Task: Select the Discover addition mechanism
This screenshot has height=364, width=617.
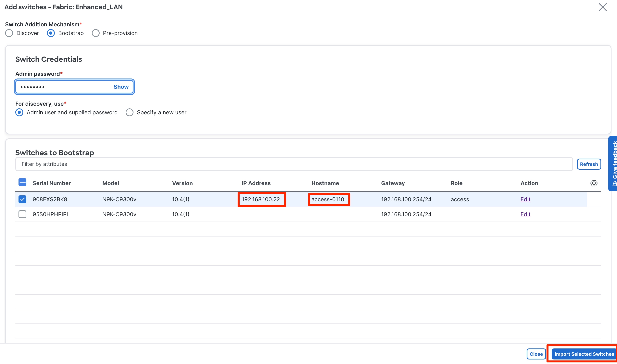Action: (9, 33)
